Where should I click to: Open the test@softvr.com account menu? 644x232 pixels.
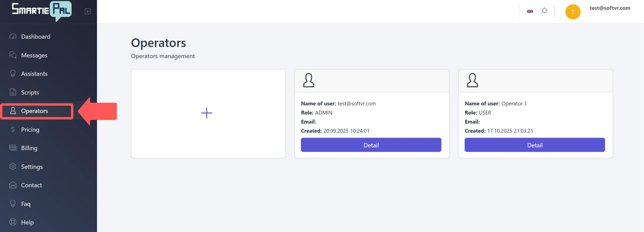(609, 8)
